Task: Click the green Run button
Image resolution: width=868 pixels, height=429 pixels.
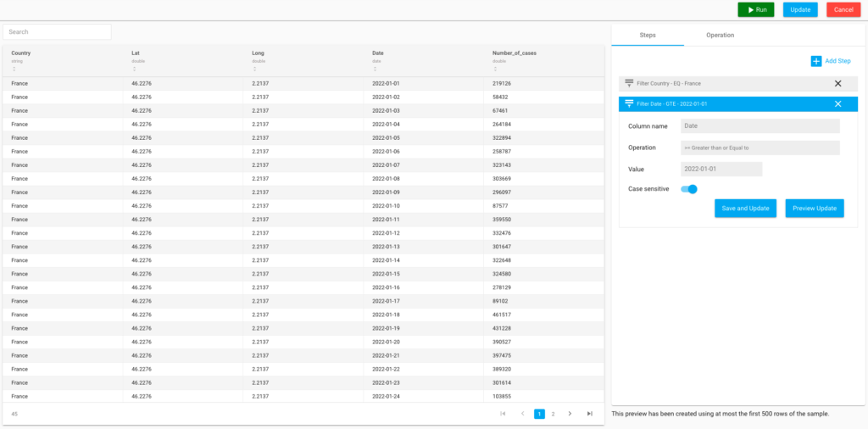Action: [x=755, y=10]
